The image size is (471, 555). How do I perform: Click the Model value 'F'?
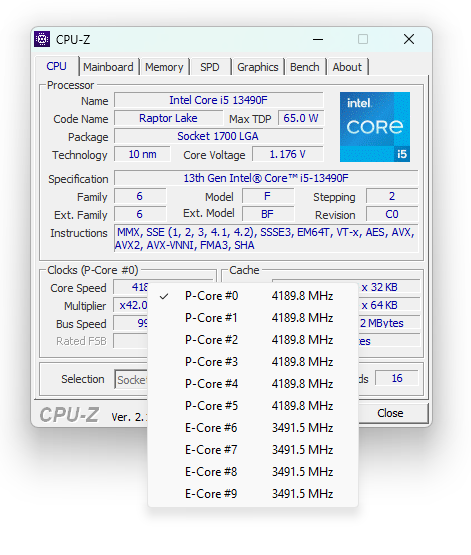(x=268, y=196)
